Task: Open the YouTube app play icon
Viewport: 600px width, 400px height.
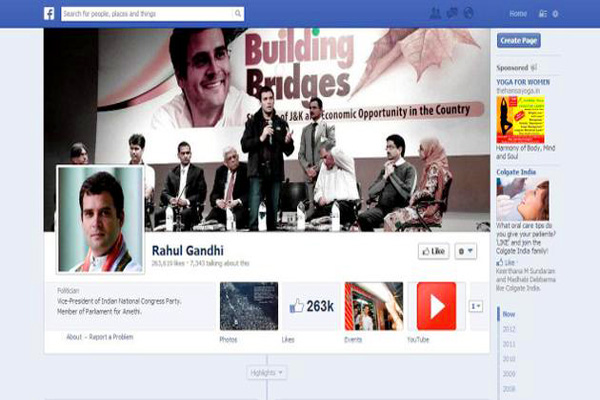Action: 436,306
